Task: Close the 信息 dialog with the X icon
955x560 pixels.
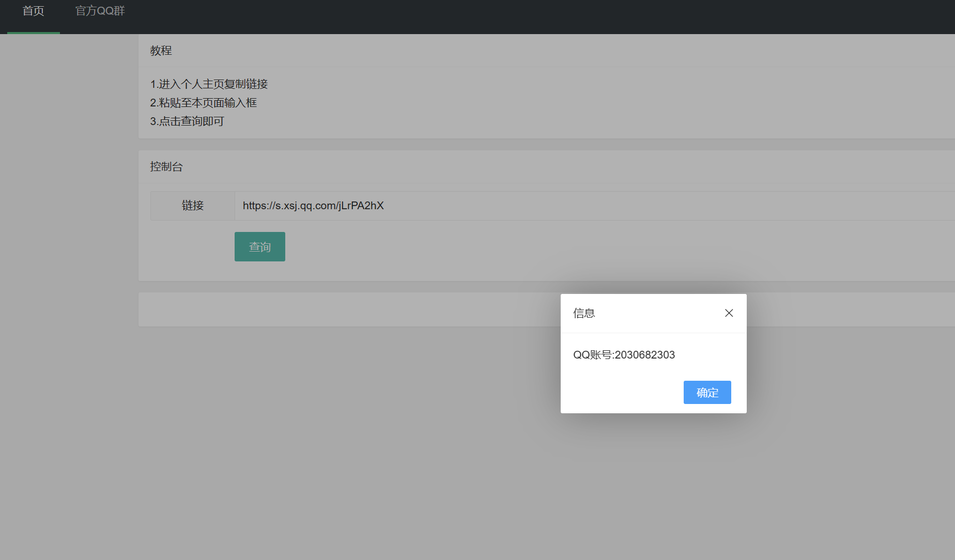Action: pos(729,313)
